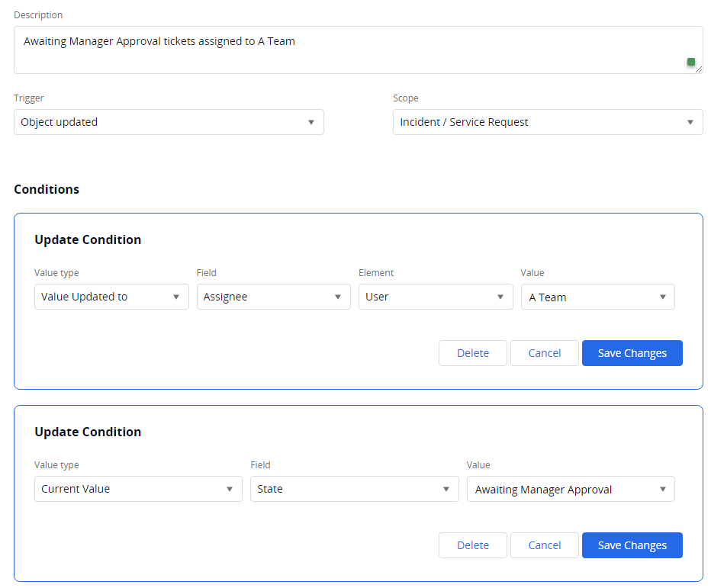Open the Value dropdown showing A Team
Screen dimensions: 711x588
click(x=597, y=297)
